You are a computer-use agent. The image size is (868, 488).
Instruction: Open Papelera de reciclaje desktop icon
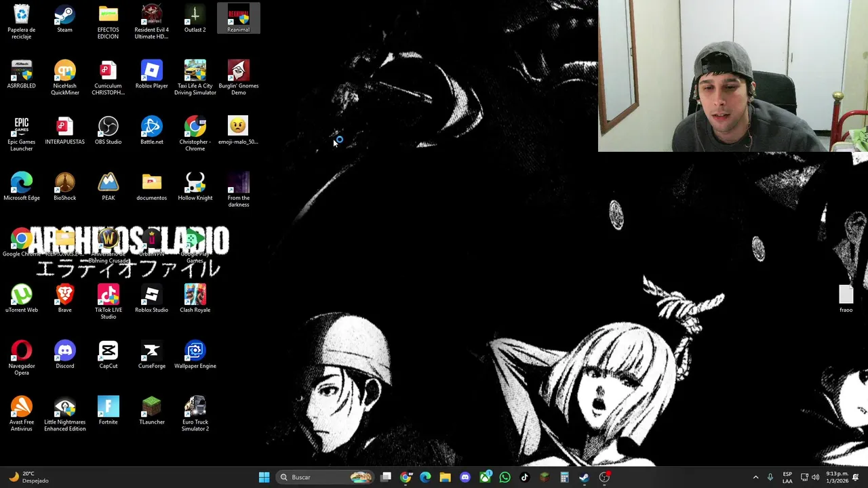pyautogui.click(x=22, y=22)
